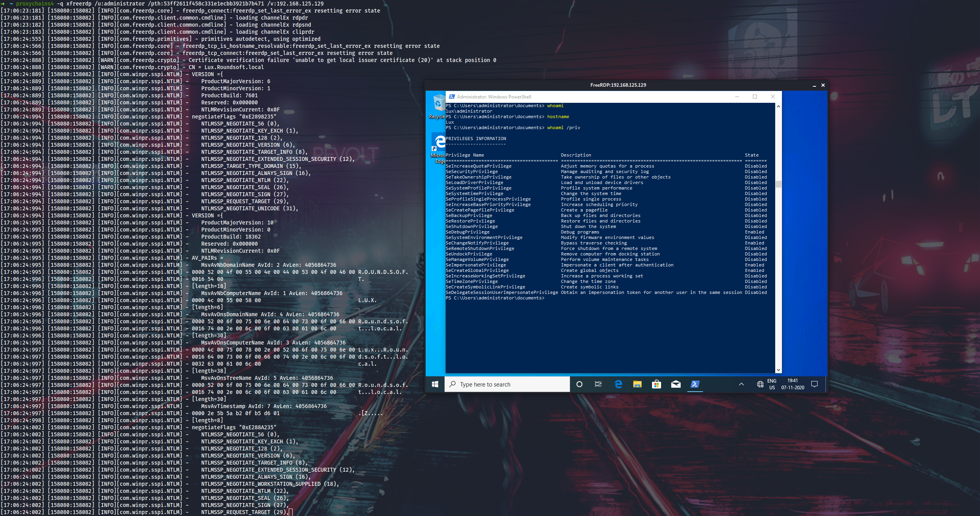980x516 pixels.
Task: Open File Explorer from the taskbar
Action: point(637,384)
